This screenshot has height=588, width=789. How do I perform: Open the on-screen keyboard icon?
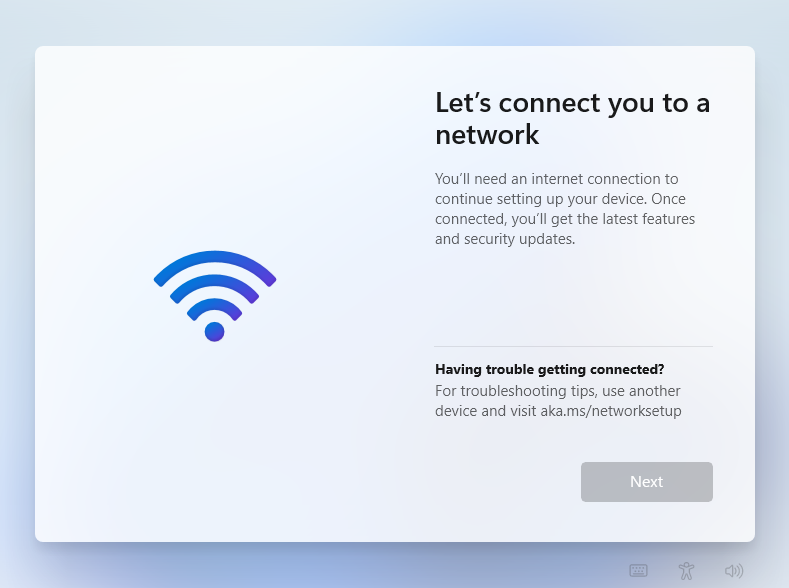pos(639,570)
